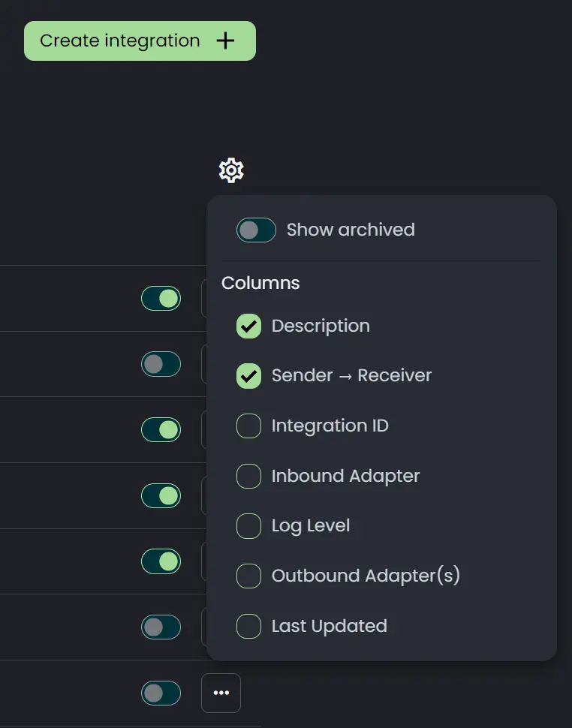The image size is (572, 728).
Task: Turn on the sixth row toggle
Action: pyautogui.click(x=161, y=627)
